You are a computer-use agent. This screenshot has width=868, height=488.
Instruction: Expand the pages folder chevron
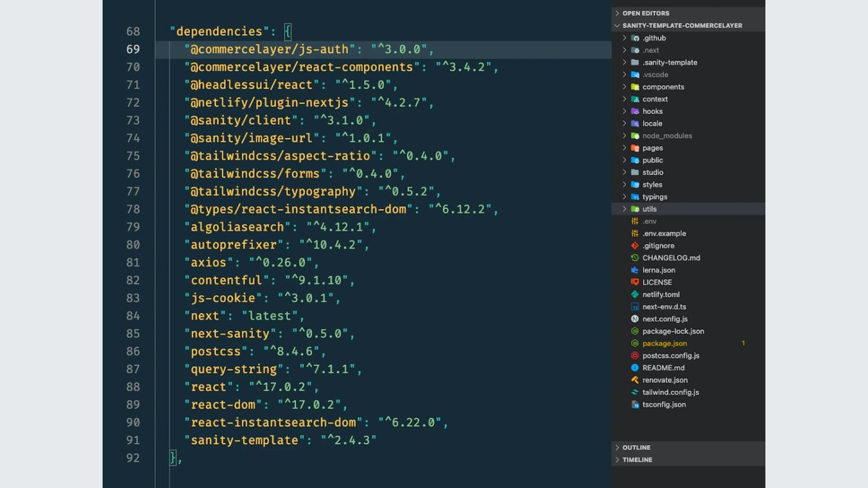(624, 148)
